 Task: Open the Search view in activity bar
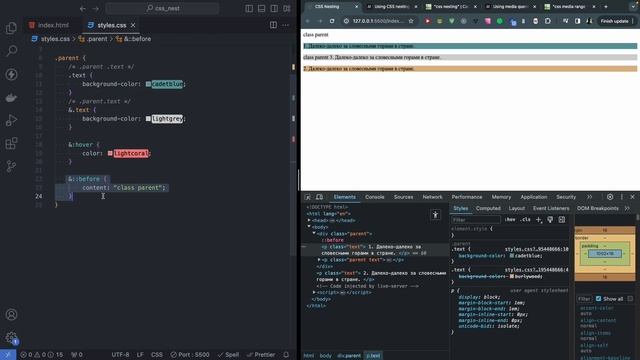11,51
